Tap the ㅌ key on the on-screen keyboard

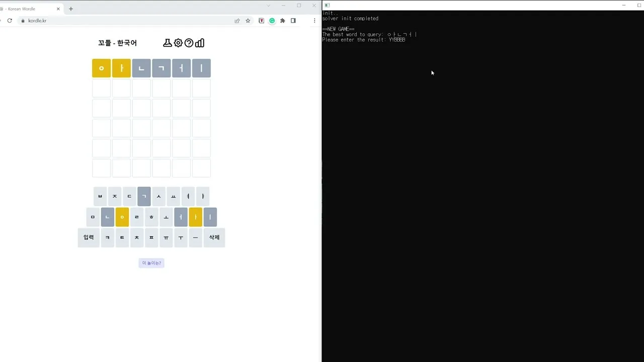122,237
